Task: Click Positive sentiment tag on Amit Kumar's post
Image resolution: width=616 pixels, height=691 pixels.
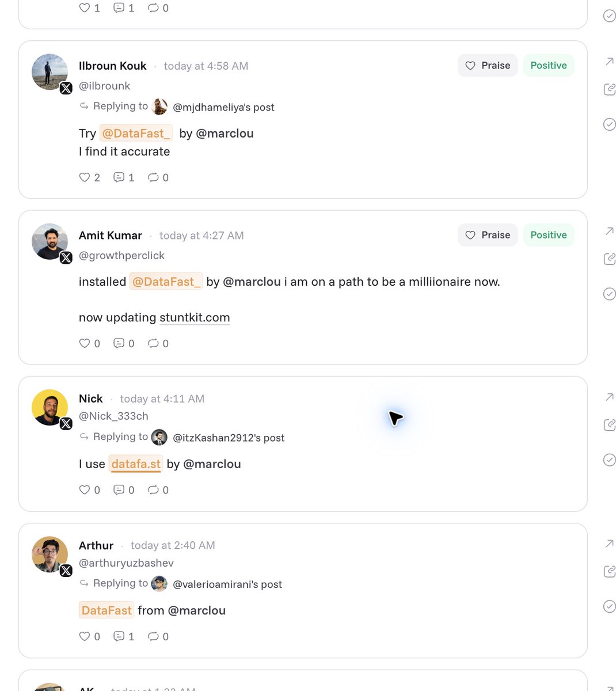Action: (x=549, y=235)
